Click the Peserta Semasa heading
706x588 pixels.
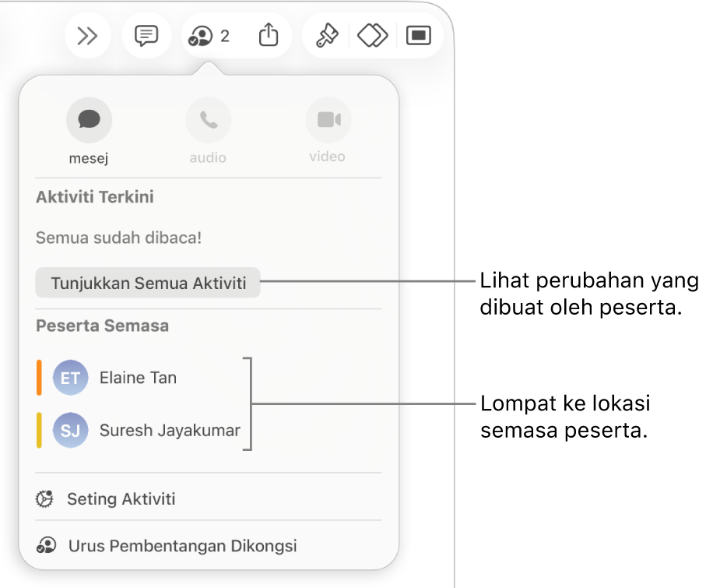point(103,326)
